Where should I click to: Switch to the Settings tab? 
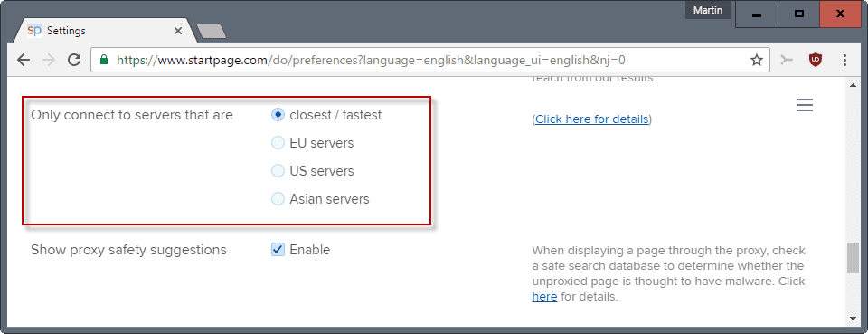coord(105,31)
